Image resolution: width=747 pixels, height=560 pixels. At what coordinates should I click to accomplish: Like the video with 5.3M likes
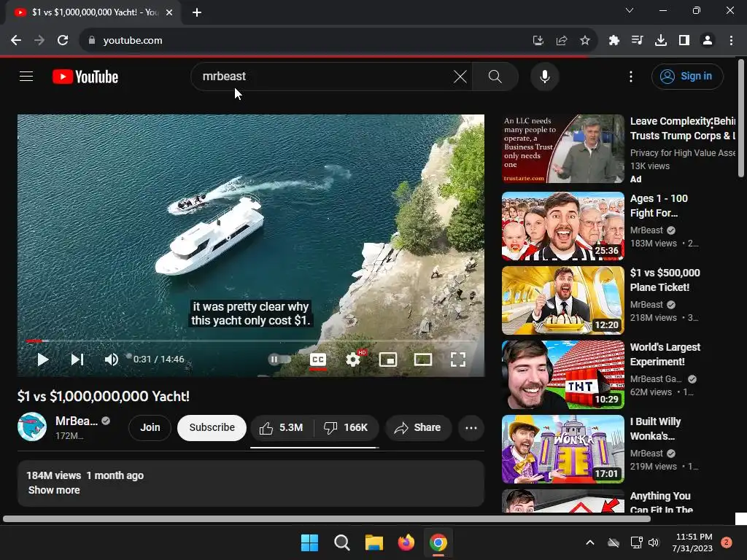tap(282, 427)
